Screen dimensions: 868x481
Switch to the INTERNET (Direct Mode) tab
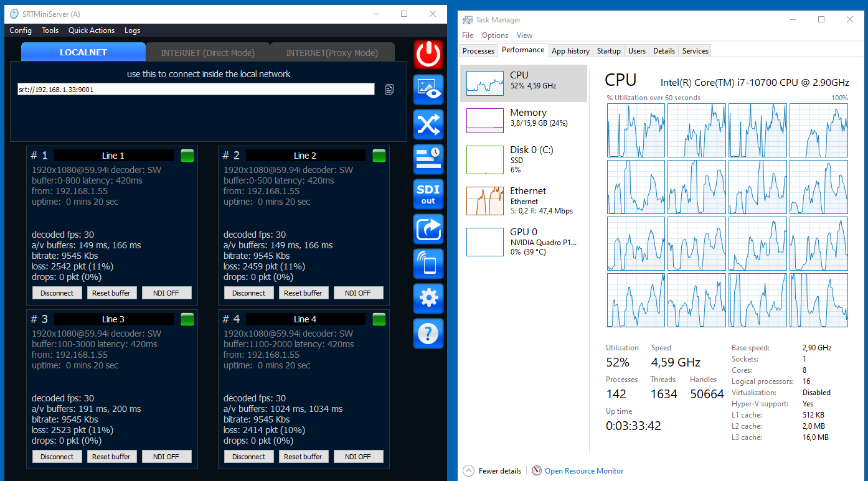[208, 52]
